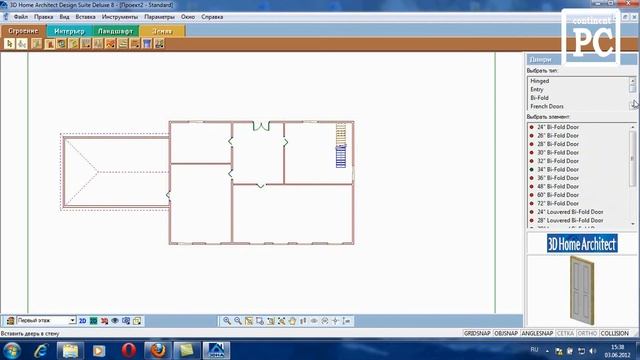Screen dimensions: 640x360
Task: Toggle COLLISION in the status bar
Action: [x=615, y=333]
